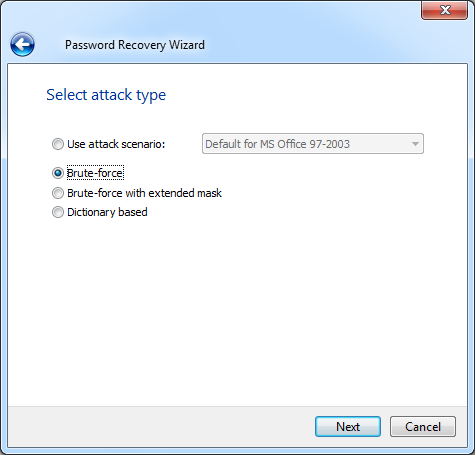Pick the Dictionary based radio button
The width and height of the screenshot is (475, 455).
click(x=58, y=212)
